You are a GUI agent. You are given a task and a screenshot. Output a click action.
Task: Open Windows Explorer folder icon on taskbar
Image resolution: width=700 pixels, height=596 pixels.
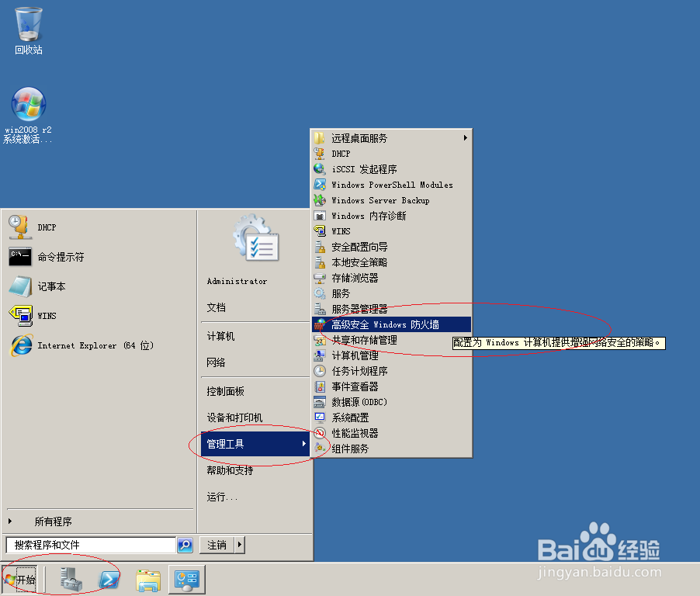tap(148, 580)
